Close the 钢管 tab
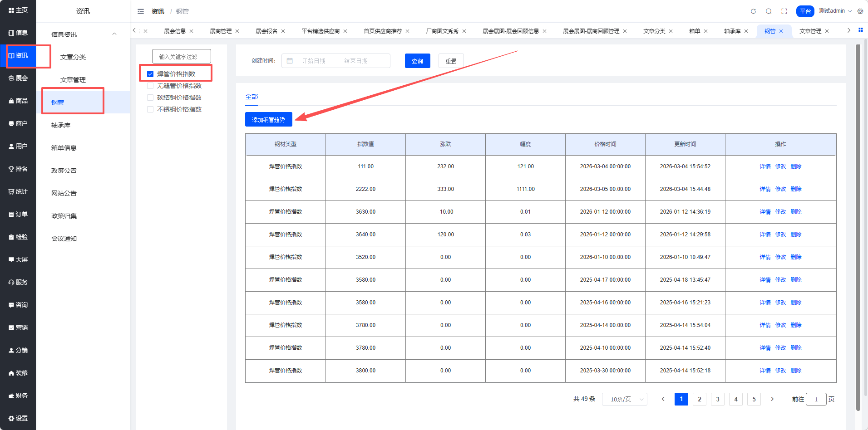This screenshot has height=430, width=868. 781,31
